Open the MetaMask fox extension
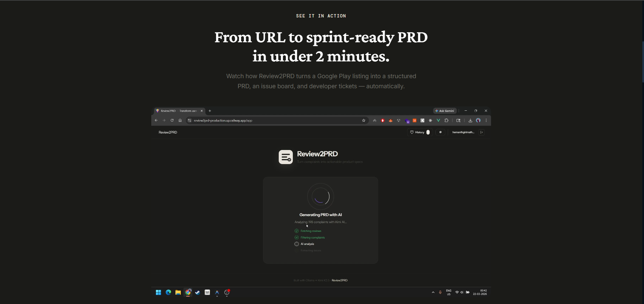 point(390,120)
